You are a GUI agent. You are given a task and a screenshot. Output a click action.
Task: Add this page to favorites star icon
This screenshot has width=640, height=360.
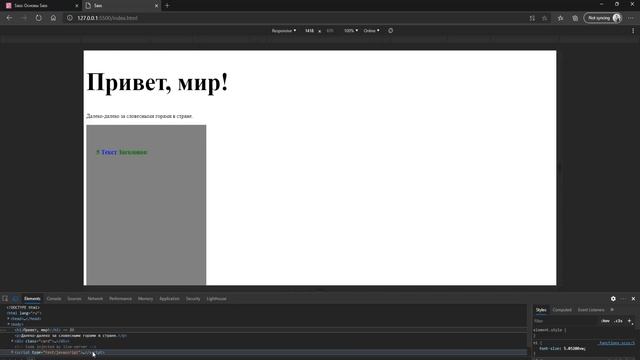544,18
